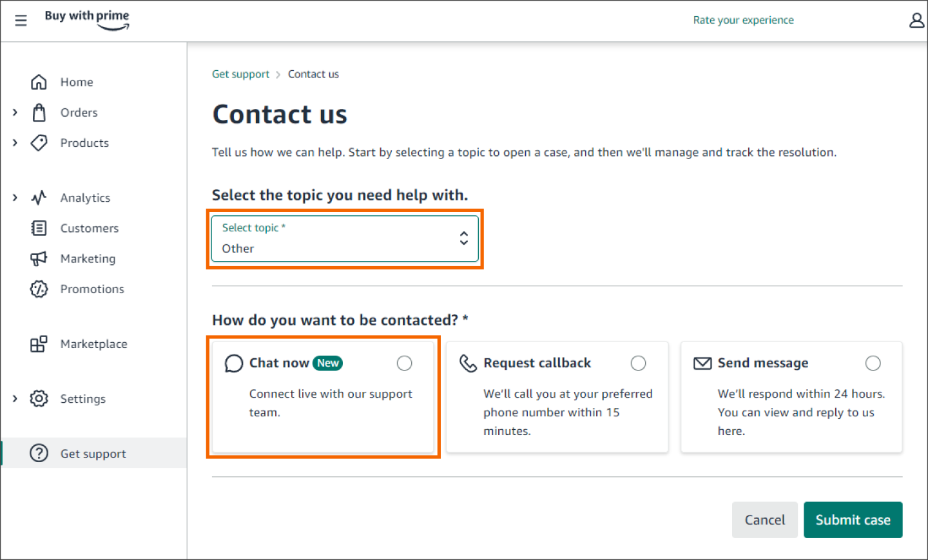Open Customers in the sidebar
928x560 pixels.
pos(89,228)
